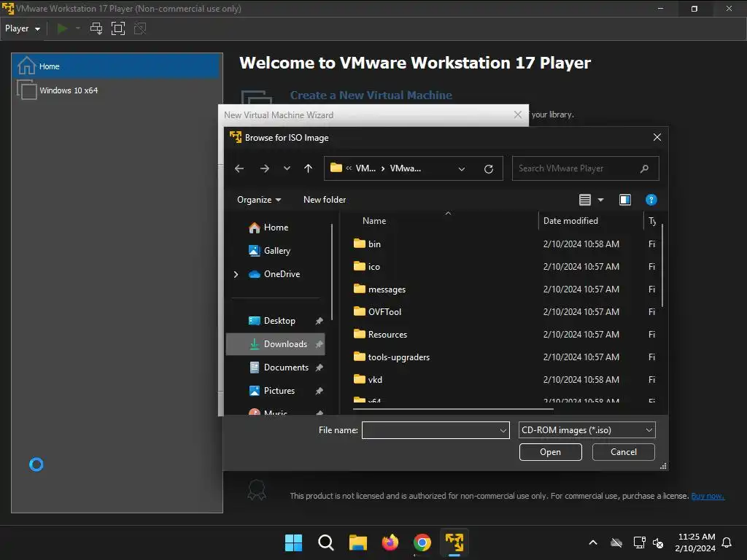Select Downloads in navigation pane
This screenshot has height=560, width=747.
(275, 344)
